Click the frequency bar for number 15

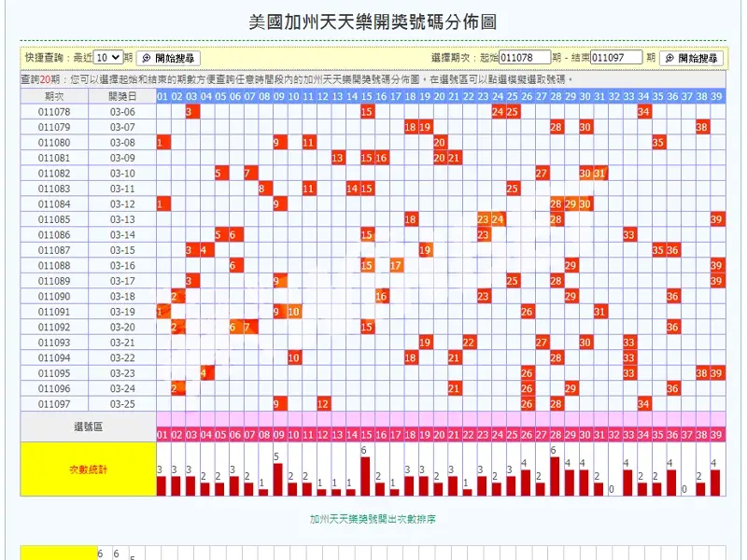[x=365, y=477]
